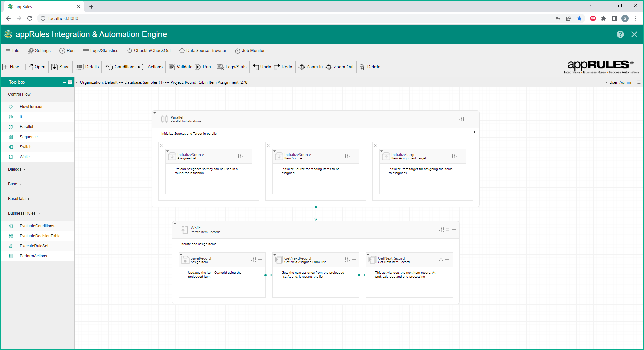Open the Logs/Statistics menu

click(101, 51)
